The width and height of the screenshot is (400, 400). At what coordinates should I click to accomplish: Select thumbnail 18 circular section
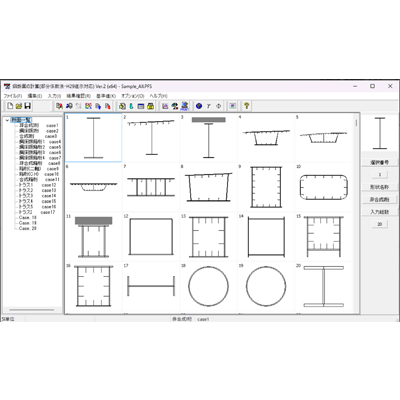pyautogui.click(x=208, y=286)
